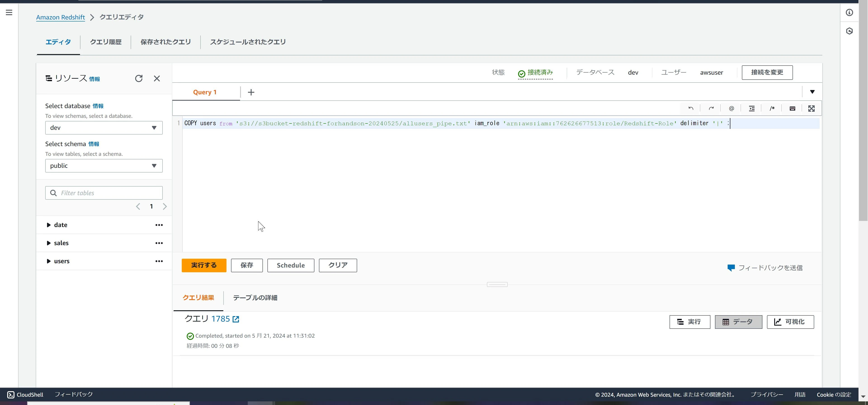Open the Amazon Redshift breadcrumb link
This screenshot has width=868, height=405.
click(x=61, y=17)
